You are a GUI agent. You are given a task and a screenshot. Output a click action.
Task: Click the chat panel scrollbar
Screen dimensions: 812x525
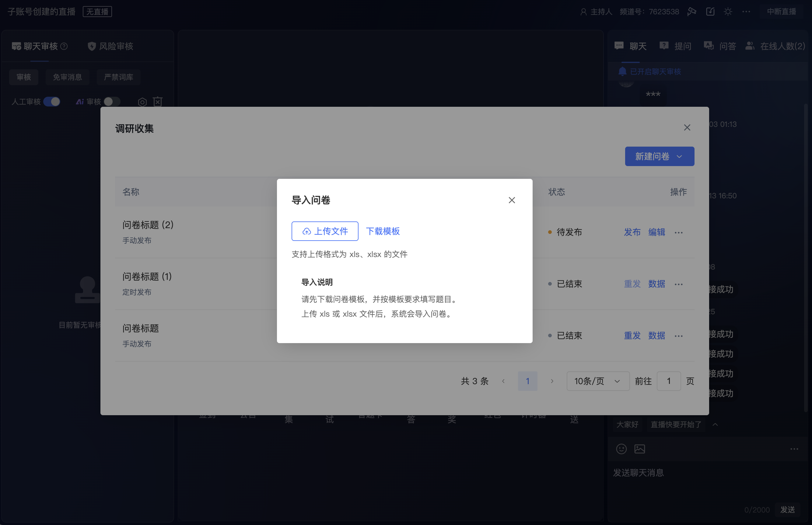click(x=806, y=257)
